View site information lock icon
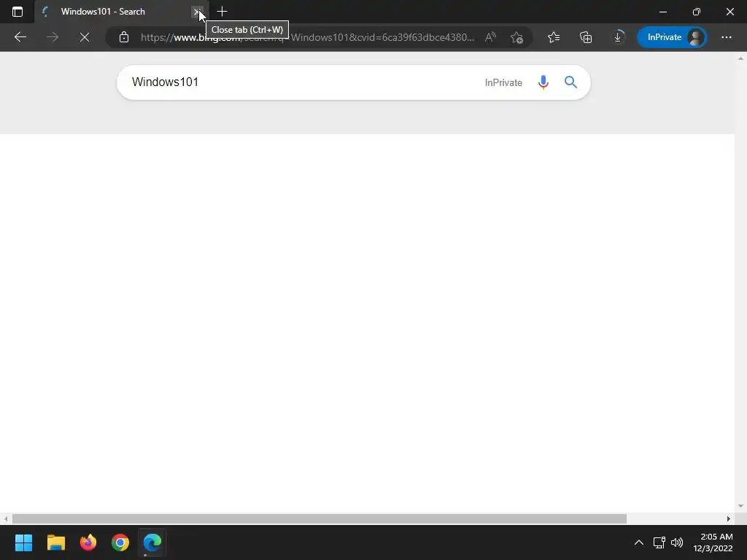 (x=124, y=37)
